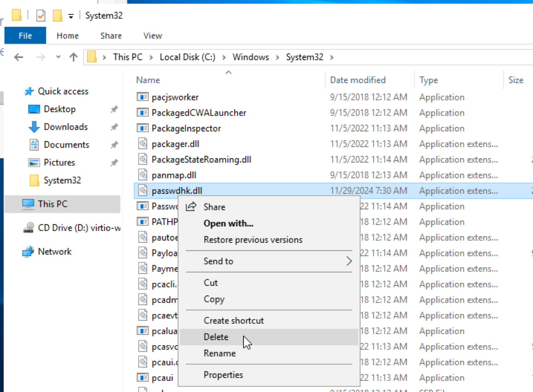Screen dimensions: 533x392
Task: Expand the chevron after System32 in address bar
Action: (x=332, y=57)
